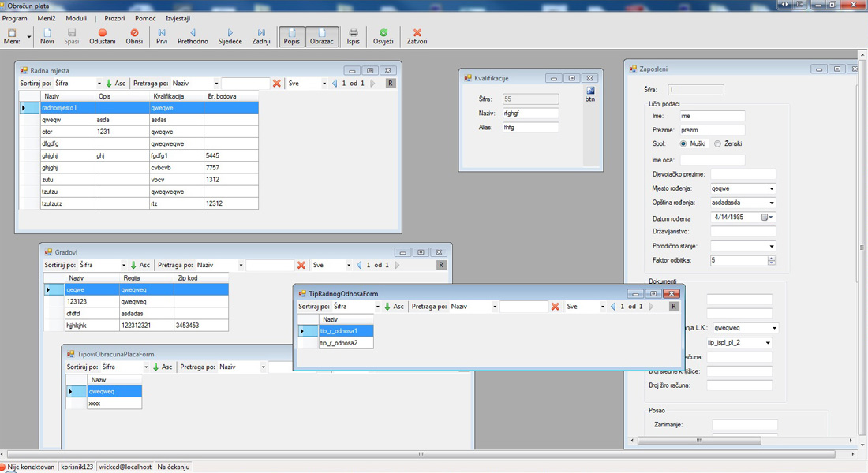Click the Nije konektovan status indicator
The image size is (868, 473).
click(x=28, y=467)
